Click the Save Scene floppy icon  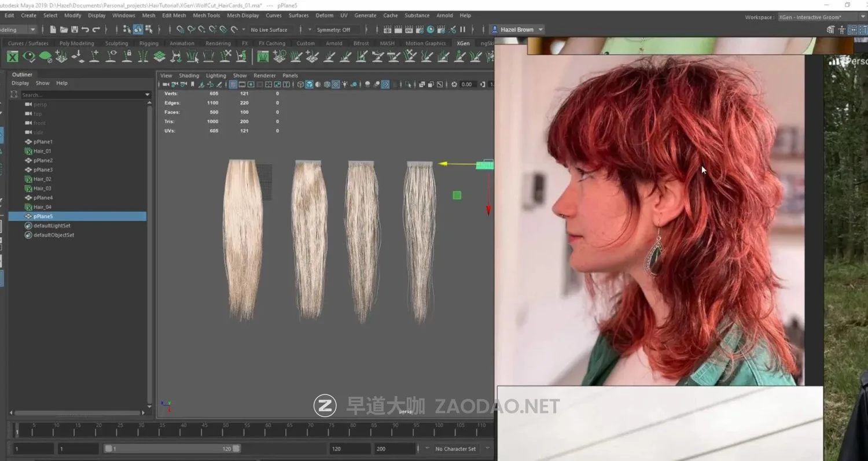74,29
